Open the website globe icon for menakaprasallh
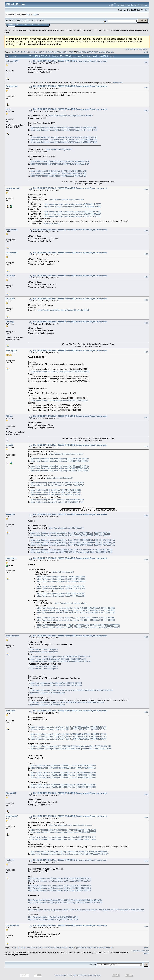154x980 pixels. (11, 207)
